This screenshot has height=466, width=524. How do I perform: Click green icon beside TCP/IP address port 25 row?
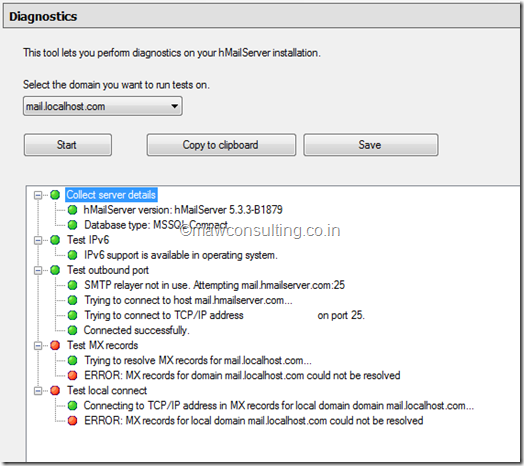[x=72, y=315]
